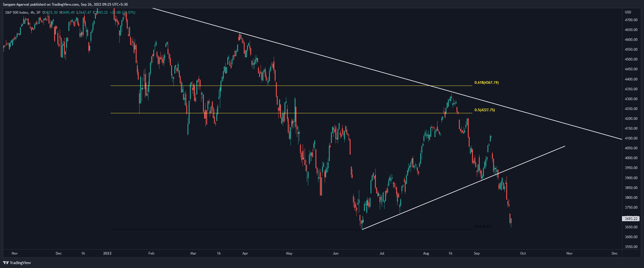Click the 4000.00 price axis label

pos(631,158)
